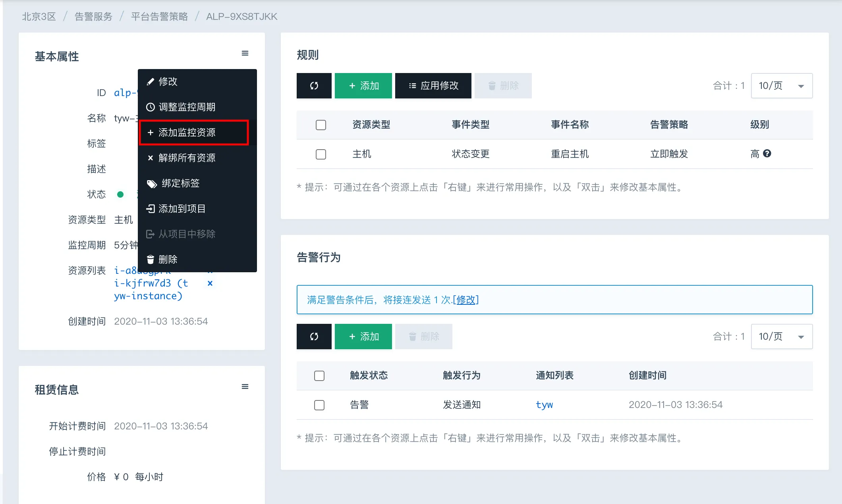Image resolution: width=842 pixels, height=504 pixels.
Task: Select 调整监控周期 in the menu
Action: point(197,107)
